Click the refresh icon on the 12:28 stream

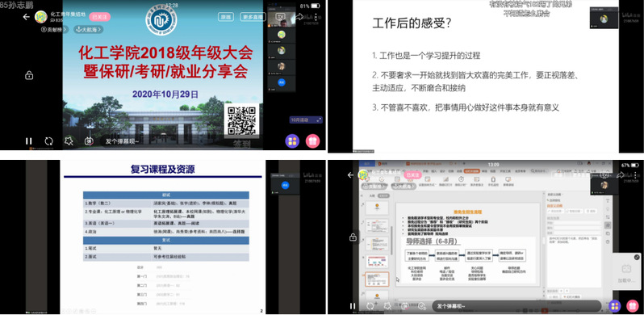(49, 141)
